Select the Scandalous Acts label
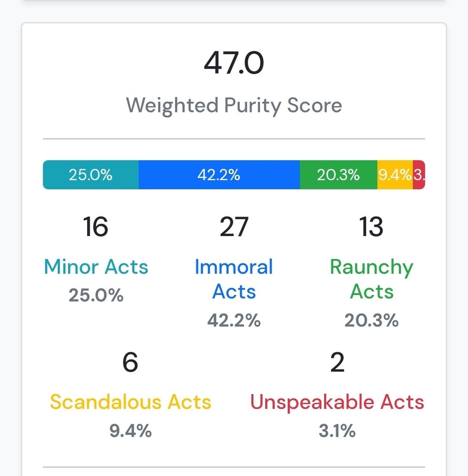468x476 pixels. tap(130, 402)
